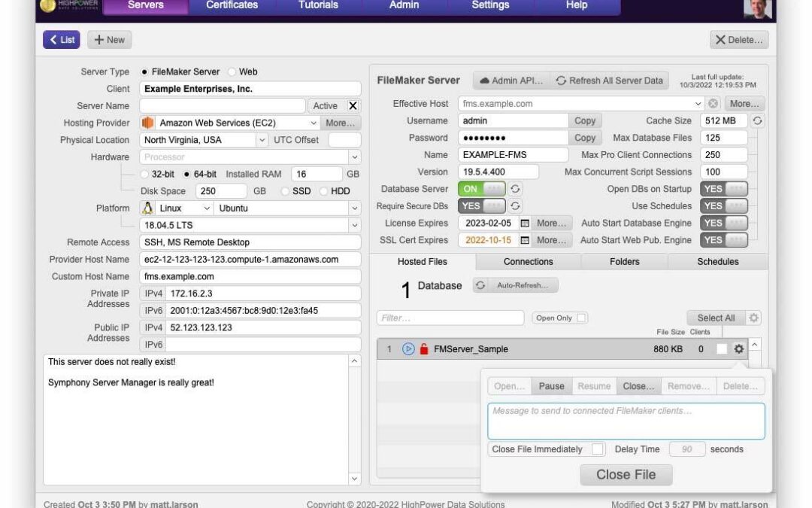Select HDD disk type

[x=323, y=191]
